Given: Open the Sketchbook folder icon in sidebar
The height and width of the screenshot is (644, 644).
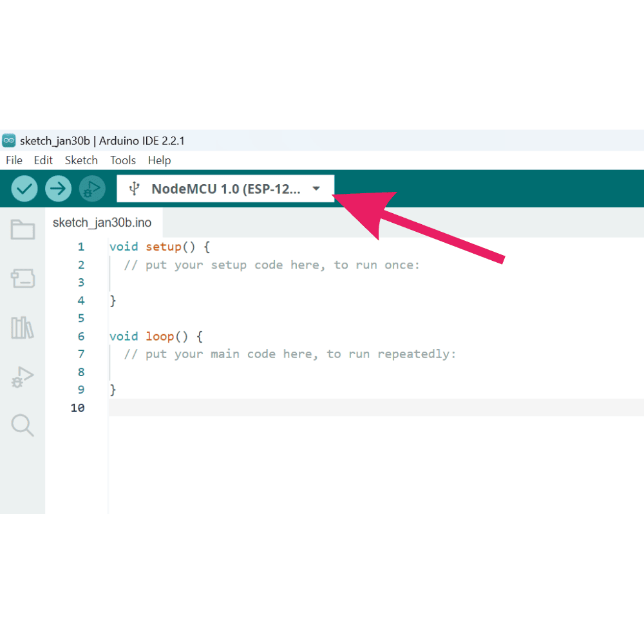Looking at the screenshot, I should pos(23,229).
